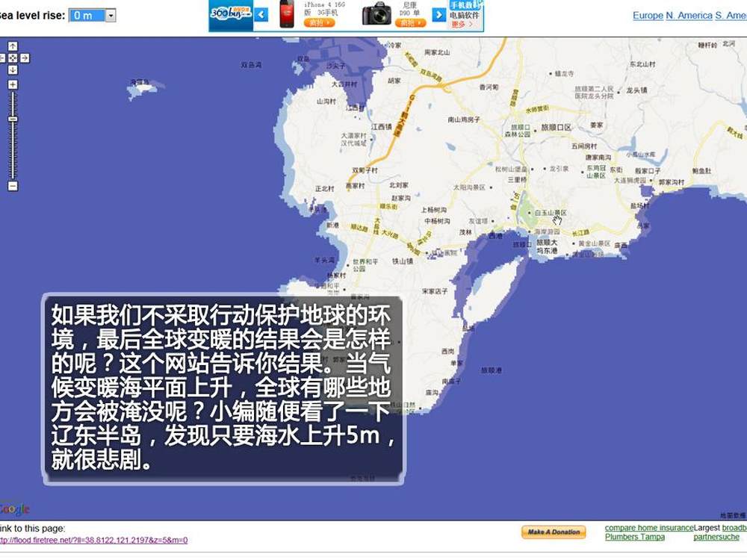Open the N. America region link
The image size is (747, 560).
pos(689,16)
